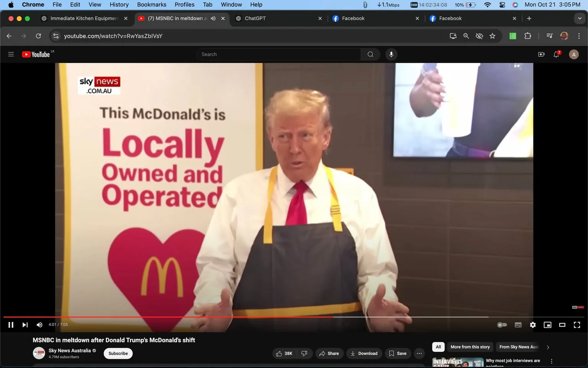The image size is (588, 368).
Task: Click the Create video icon
Action: [541, 54]
